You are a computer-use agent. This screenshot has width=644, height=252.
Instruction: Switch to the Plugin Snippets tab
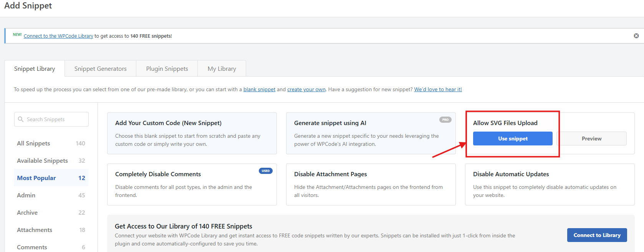coord(167,68)
